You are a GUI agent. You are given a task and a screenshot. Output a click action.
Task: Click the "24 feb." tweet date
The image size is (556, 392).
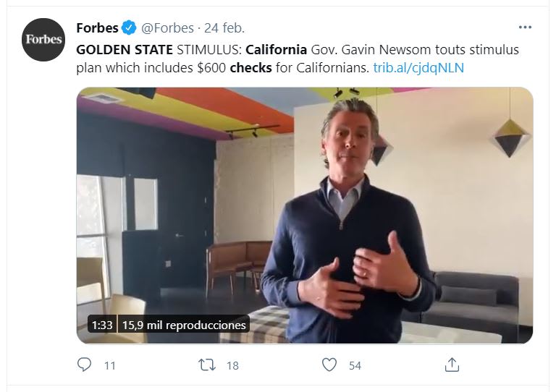tap(224, 28)
